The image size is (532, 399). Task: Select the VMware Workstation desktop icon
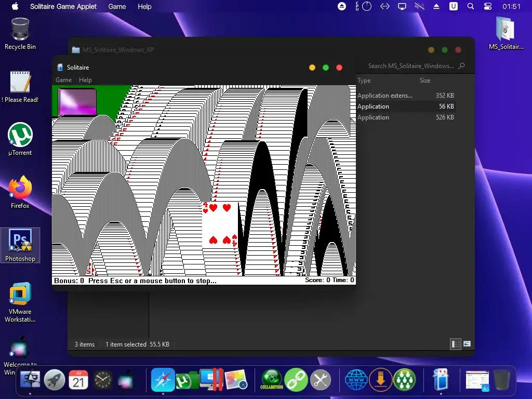point(20,302)
